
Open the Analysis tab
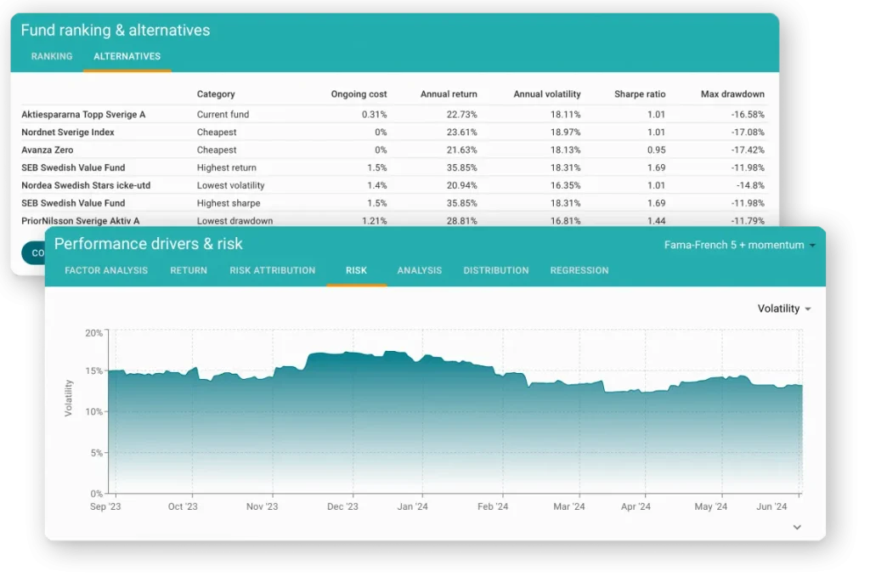(420, 270)
